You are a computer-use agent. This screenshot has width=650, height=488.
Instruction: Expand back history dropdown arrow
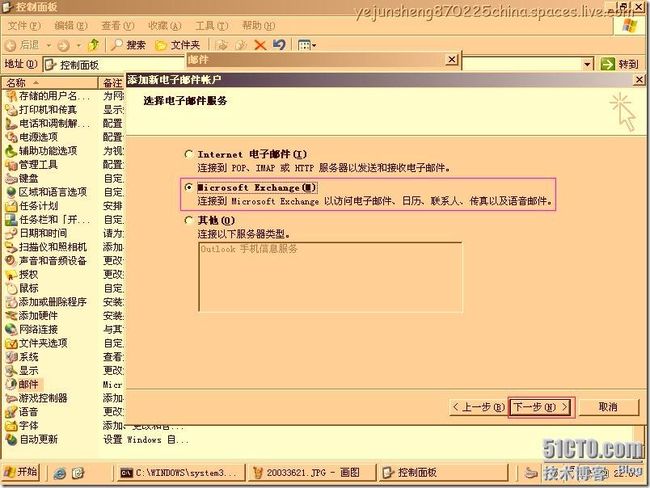[x=49, y=45]
